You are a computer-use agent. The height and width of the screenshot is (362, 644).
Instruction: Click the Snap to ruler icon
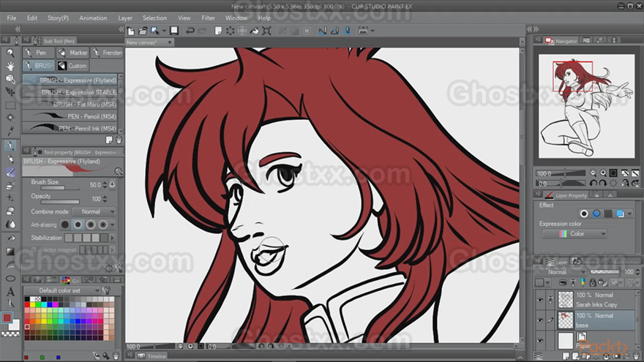click(323, 31)
